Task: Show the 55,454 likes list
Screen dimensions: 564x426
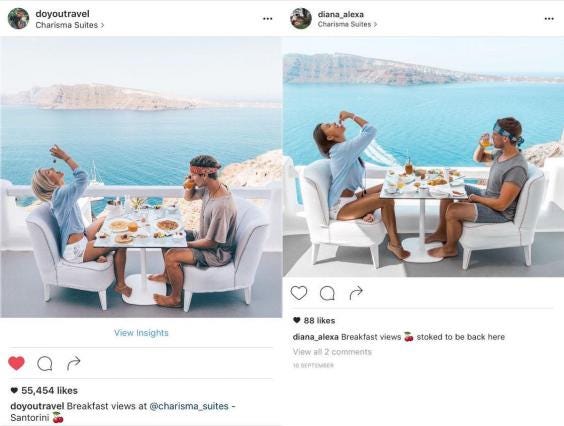Action: pyautogui.click(x=44, y=390)
